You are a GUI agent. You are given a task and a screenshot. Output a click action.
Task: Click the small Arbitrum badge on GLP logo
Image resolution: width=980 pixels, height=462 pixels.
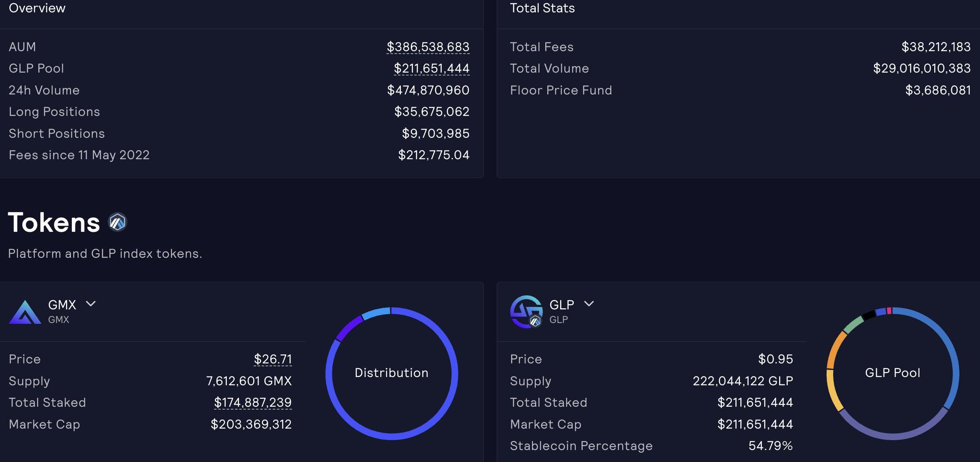point(535,321)
